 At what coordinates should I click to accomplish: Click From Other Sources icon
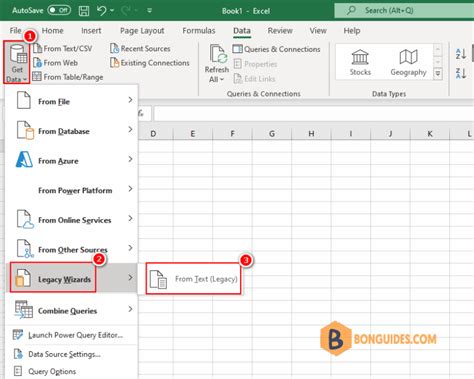point(25,249)
